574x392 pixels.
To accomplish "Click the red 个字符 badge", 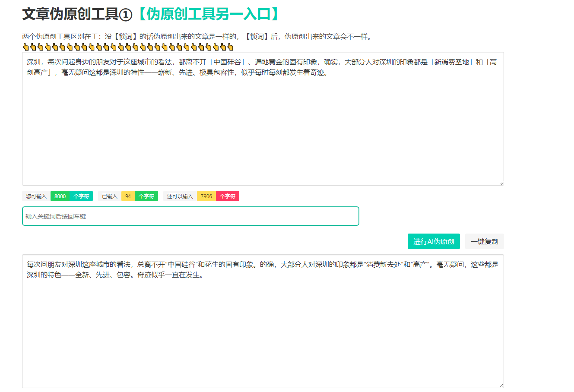I will tap(228, 196).
